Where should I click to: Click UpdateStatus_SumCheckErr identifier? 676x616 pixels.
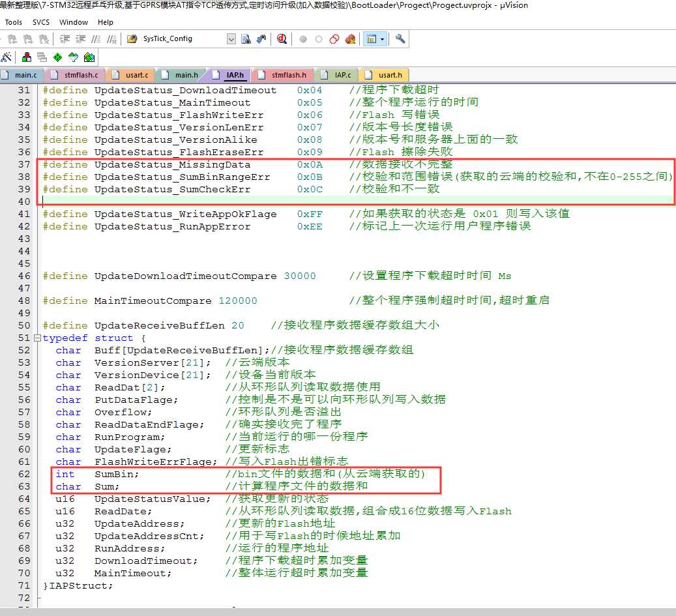(x=173, y=189)
